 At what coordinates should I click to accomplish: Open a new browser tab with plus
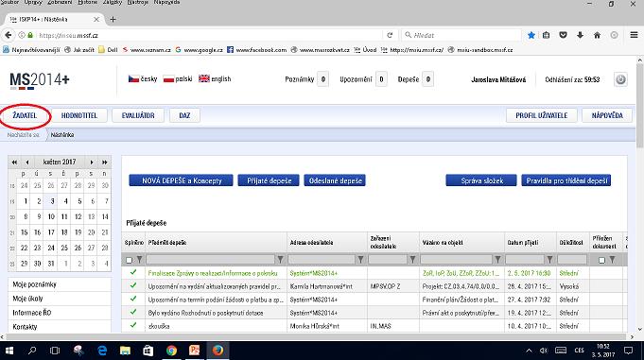[113, 19]
